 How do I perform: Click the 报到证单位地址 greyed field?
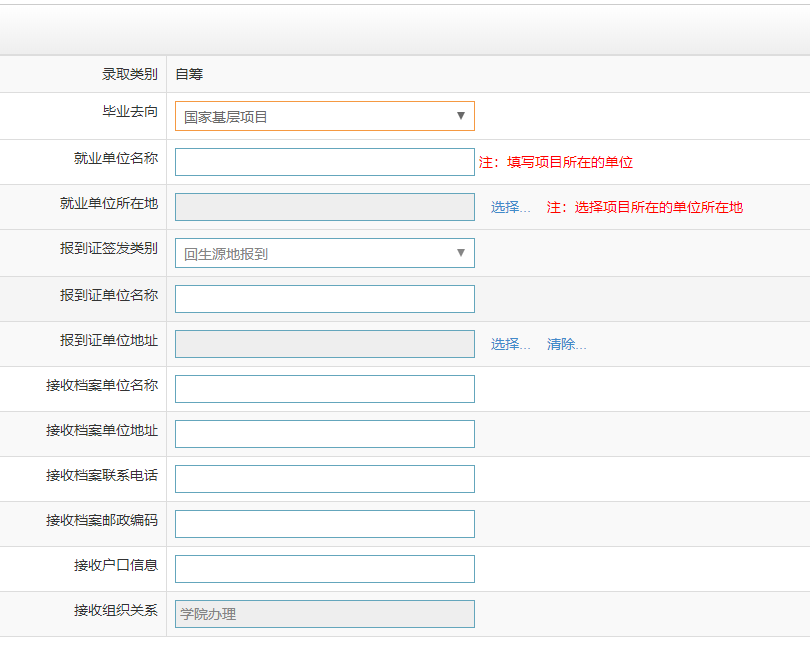(324, 344)
